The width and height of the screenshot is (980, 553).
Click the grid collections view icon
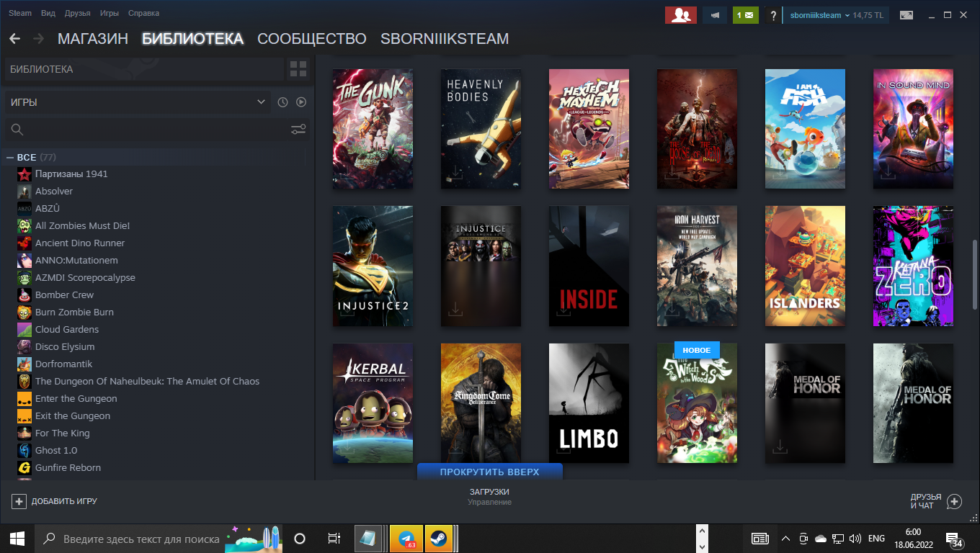click(298, 69)
